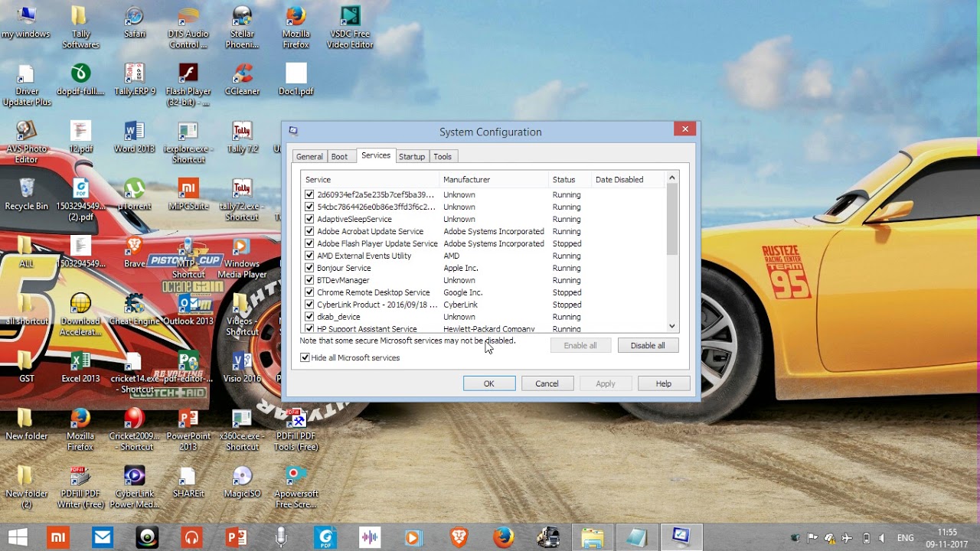Open the Mozilla Firefox desktop icon at top
Viewport: 980px width, 551px height.
[296, 26]
